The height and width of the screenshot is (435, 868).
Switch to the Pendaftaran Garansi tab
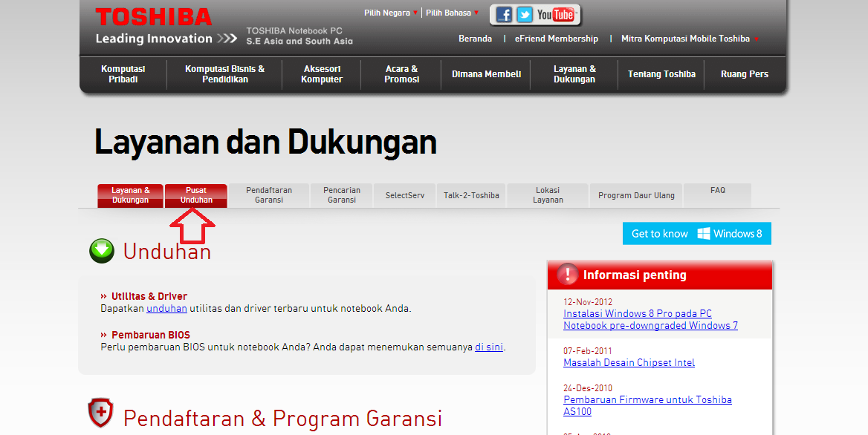tap(269, 195)
